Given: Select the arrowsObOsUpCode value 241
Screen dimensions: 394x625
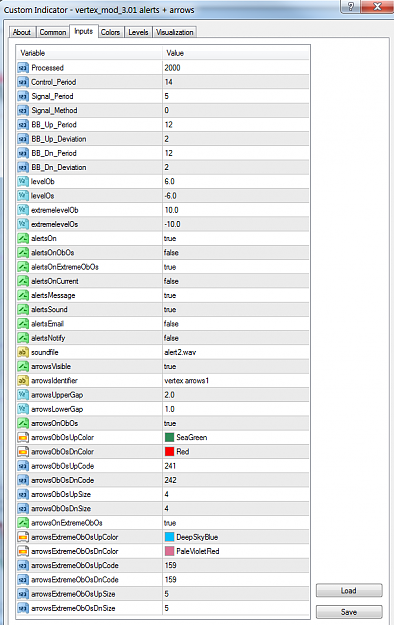Looking at the screenshot, I should (x=170, y=466).
